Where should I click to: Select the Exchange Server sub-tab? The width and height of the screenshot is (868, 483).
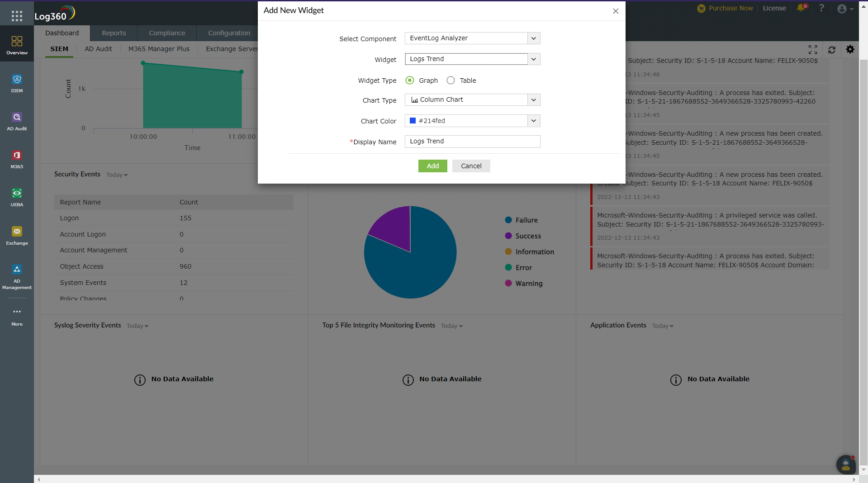point(232,49)
